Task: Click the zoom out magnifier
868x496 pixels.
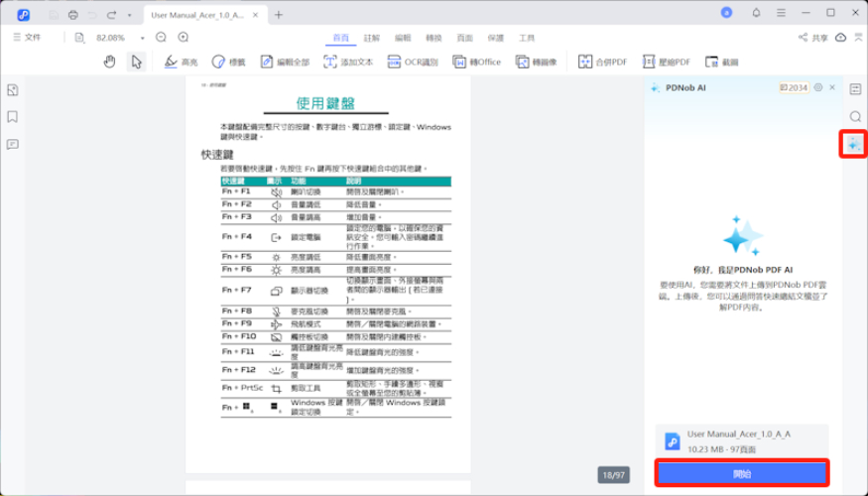Action: pyautogui.click(x=161, y=37)
